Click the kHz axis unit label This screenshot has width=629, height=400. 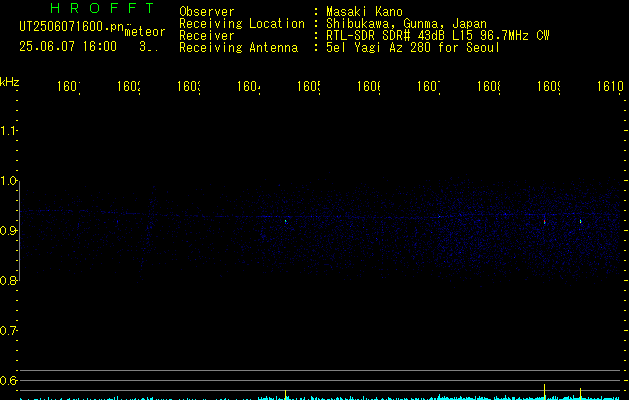[10, 82]
